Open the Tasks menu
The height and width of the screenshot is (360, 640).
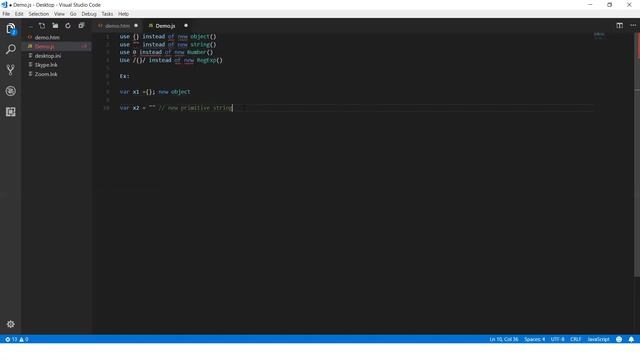(x=107, y=14)
